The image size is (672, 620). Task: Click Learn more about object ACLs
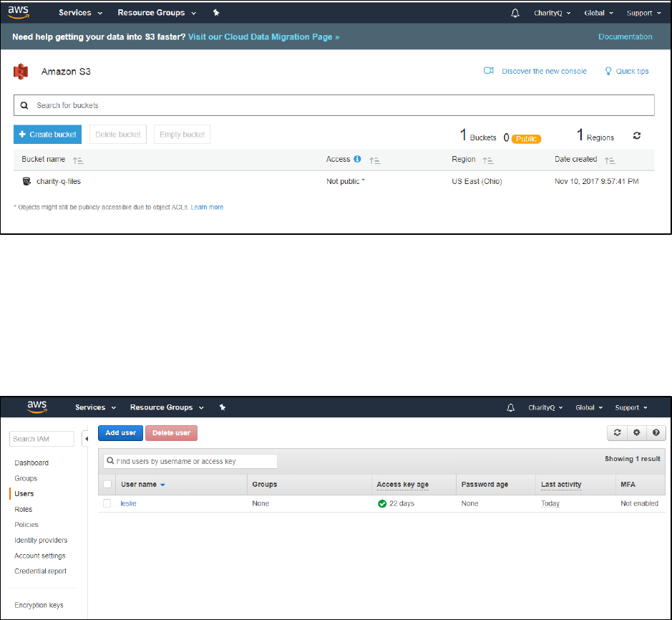[207, 207]
